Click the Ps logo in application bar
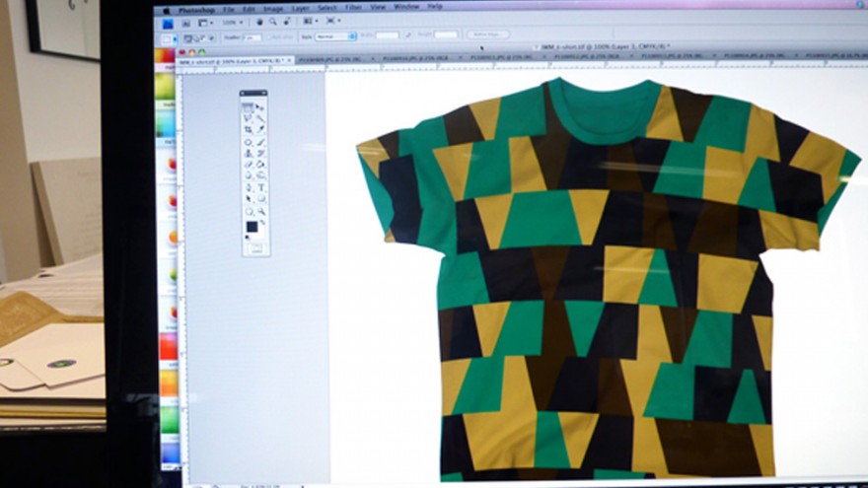868x488 pixels. (167, 24)
